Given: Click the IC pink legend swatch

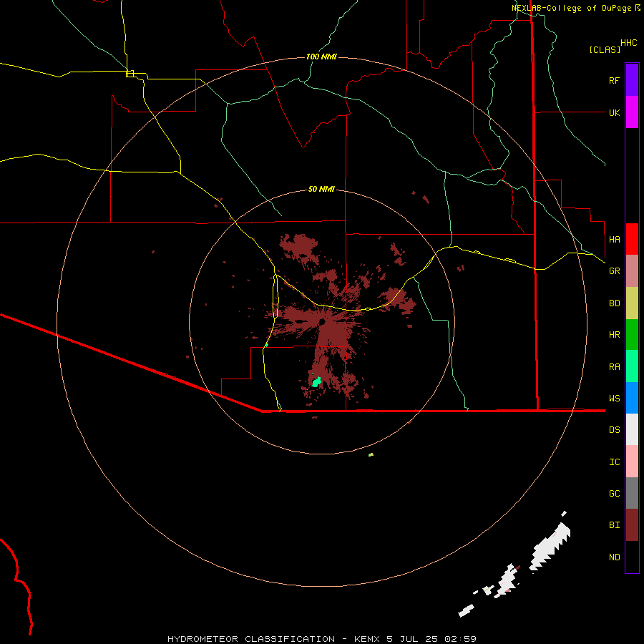Looking at the screenshot, I should 632,462.
